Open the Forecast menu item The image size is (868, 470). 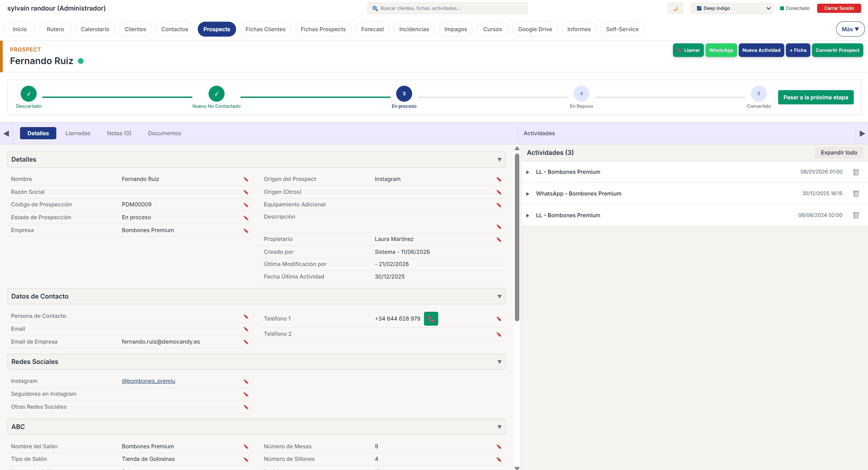click(x=372, y=29)
